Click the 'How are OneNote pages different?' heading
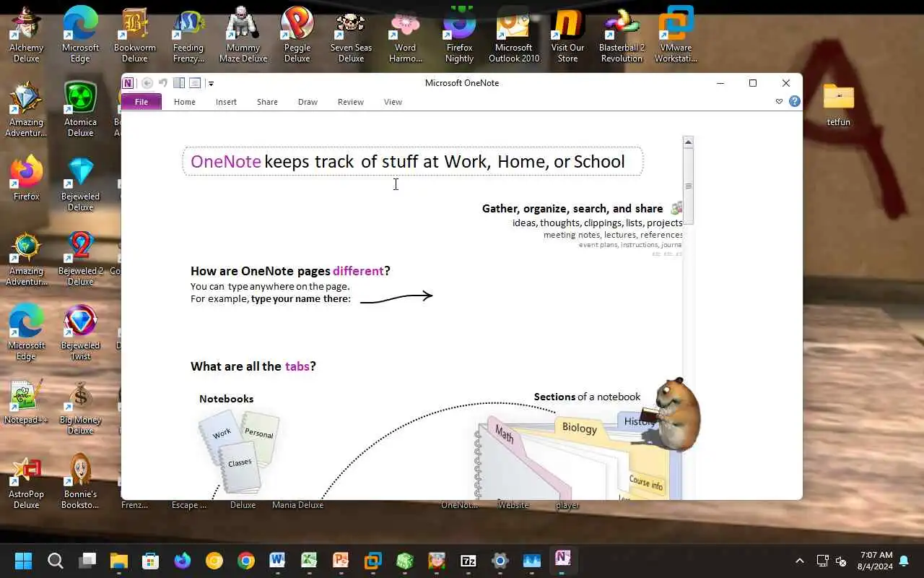The height and width of the screenshot is (578, 924). pyautogui.click(x=290, y=271)
